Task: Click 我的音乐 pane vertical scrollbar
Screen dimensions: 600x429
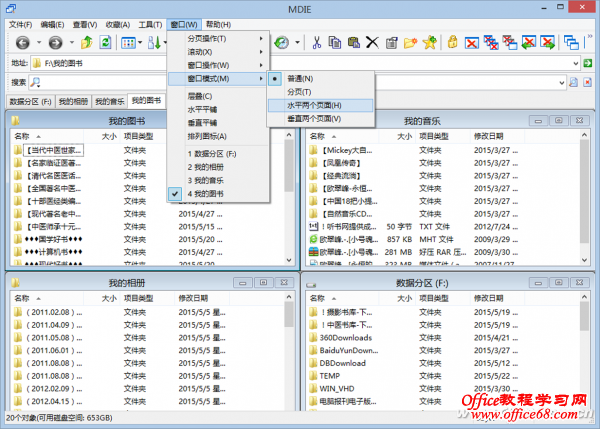Action: coord(584,198)
